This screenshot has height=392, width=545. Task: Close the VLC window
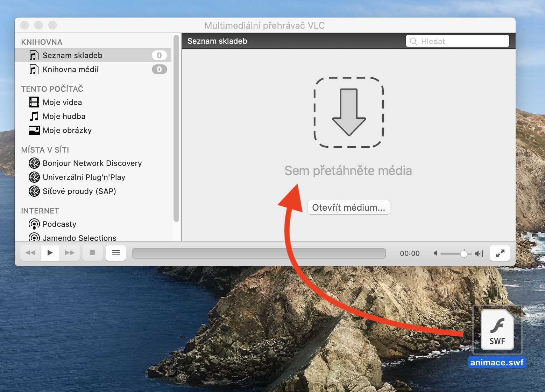(24, 25)
